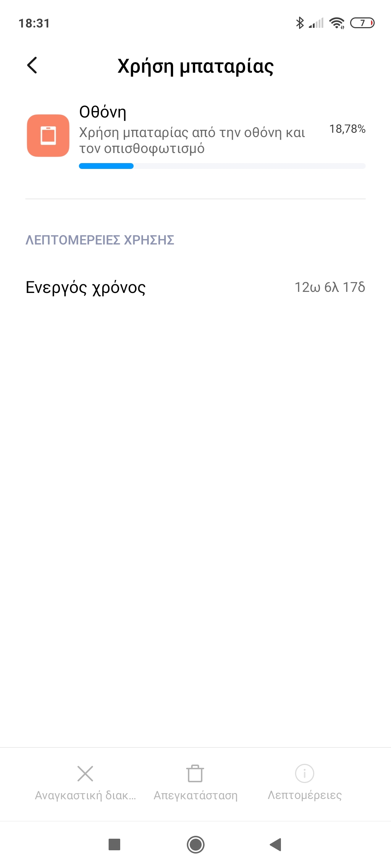Tap the battery level indicator icon

point(362,23)
